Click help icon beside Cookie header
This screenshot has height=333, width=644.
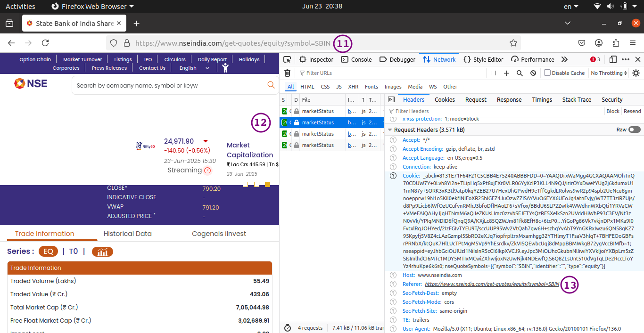pyautogui.click(x=393, y=176)
